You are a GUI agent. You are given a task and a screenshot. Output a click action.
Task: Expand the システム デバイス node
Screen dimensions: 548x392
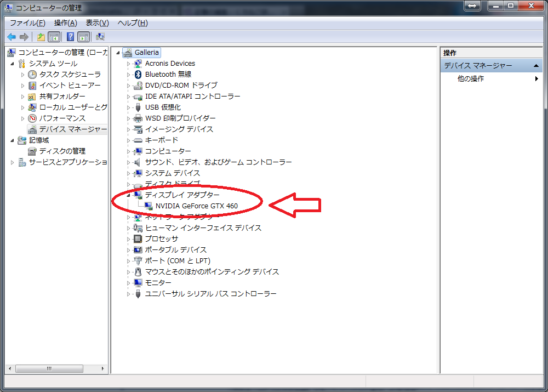click(x=128, y=173)
